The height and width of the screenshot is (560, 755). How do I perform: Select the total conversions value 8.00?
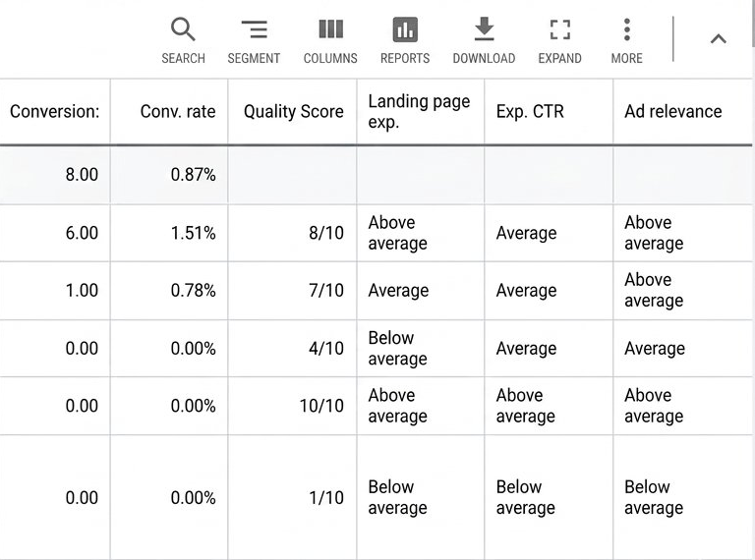82,174
